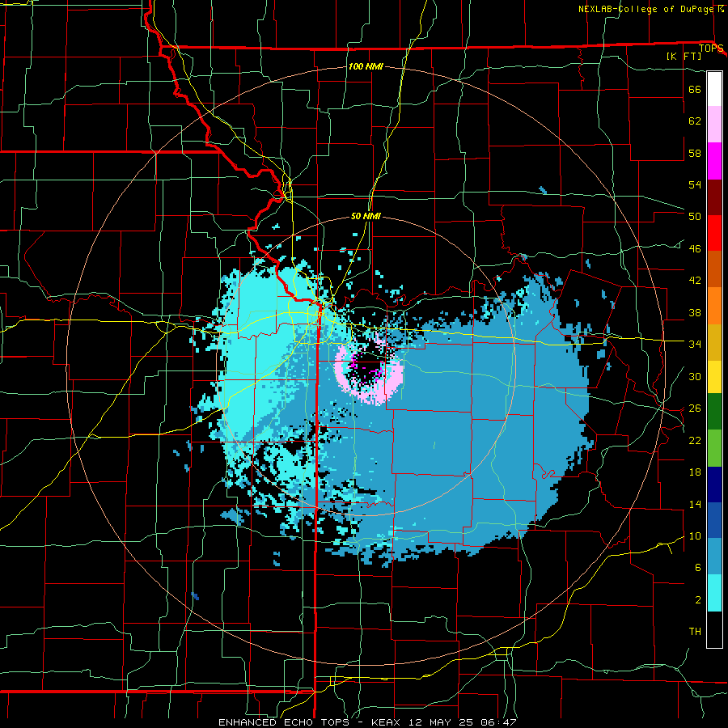Click the gold legend swatch

714,342
